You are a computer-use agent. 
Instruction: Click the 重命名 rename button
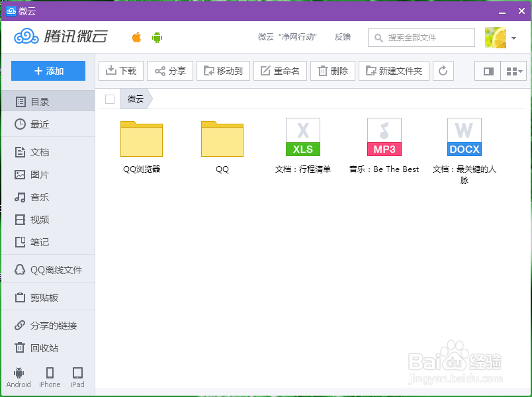point(280,71)
